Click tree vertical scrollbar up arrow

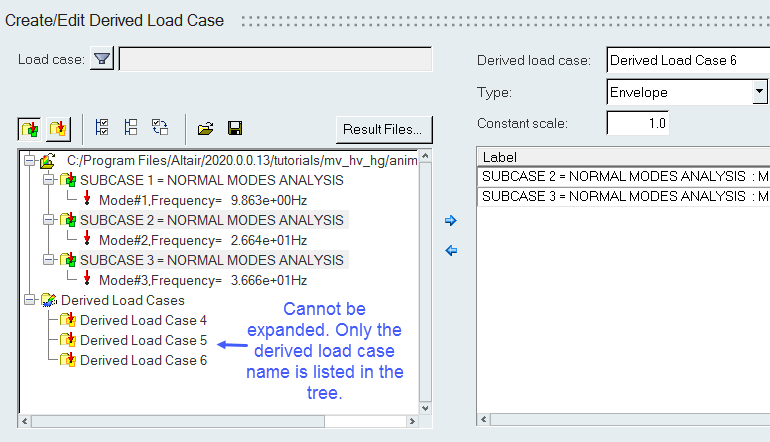click(x=425, y=156)
